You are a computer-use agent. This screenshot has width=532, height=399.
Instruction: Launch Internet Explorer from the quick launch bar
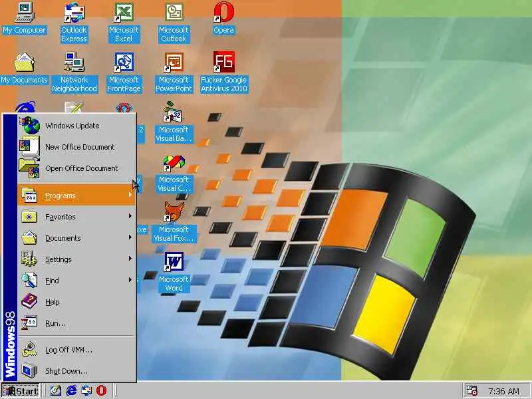pos(71,390)
